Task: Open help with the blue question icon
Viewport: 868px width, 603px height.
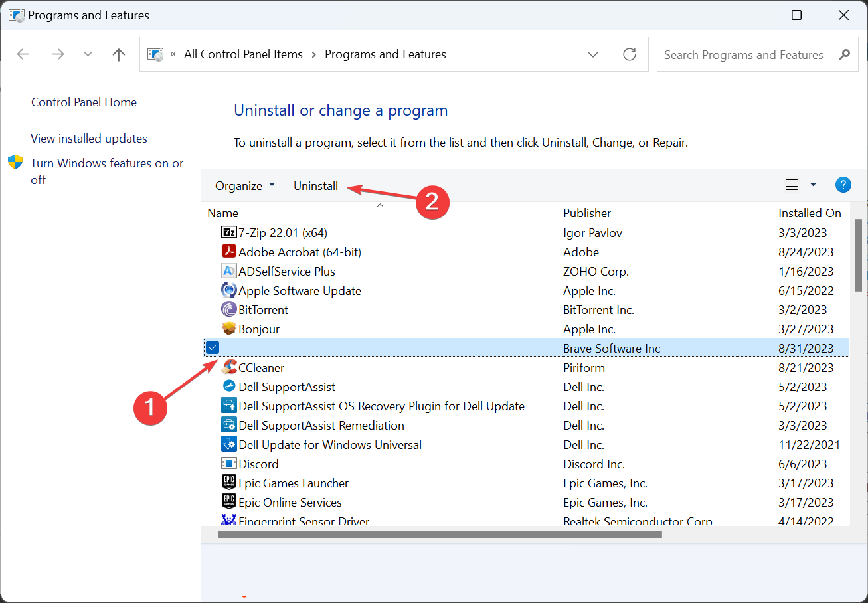Action: pyautogui.click(x=843, y=185)
